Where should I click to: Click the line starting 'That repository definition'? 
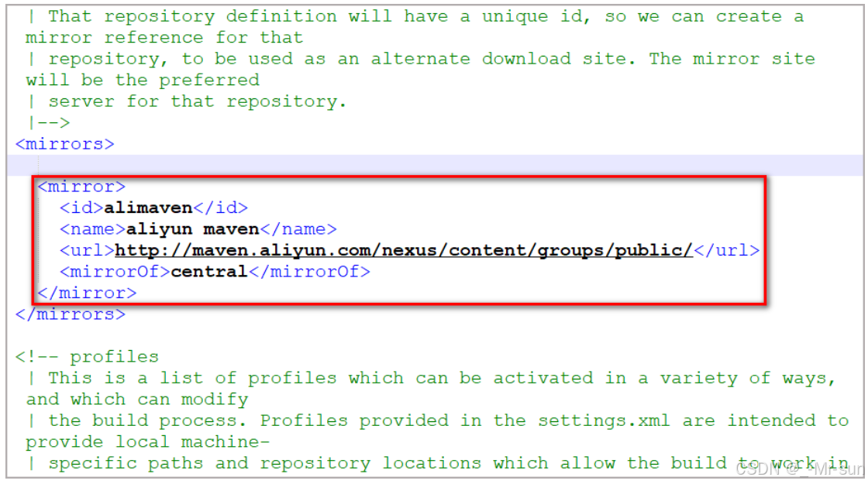coord(415,16)
